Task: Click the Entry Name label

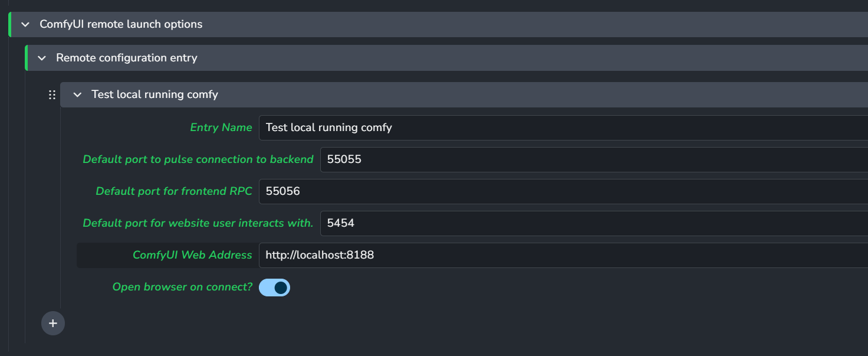Action: [221, 128]
